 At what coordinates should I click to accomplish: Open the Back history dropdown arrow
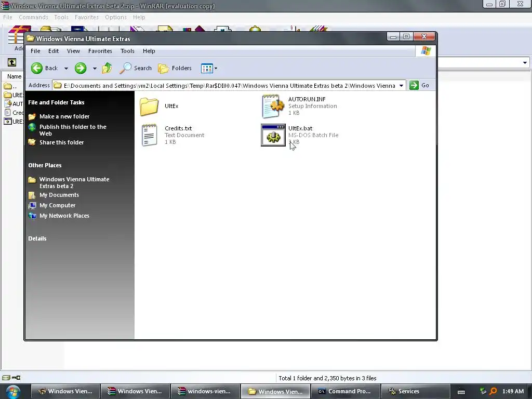coord(66,68)
